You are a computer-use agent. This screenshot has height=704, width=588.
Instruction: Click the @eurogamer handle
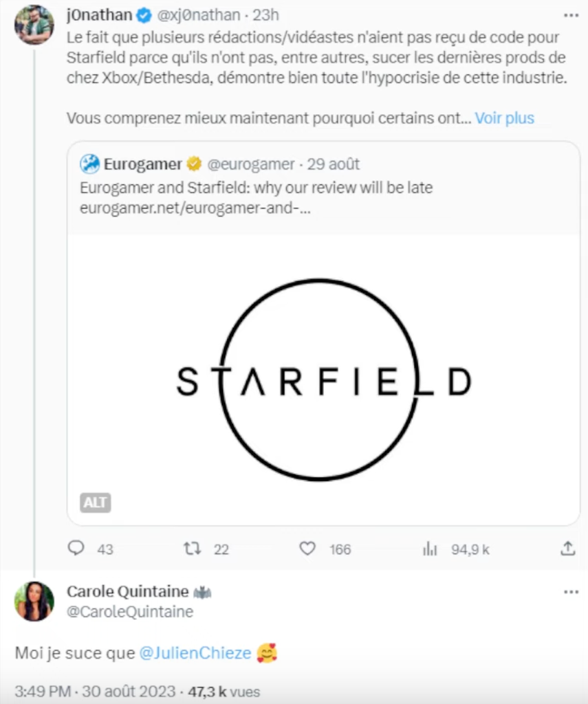(251, 164)
